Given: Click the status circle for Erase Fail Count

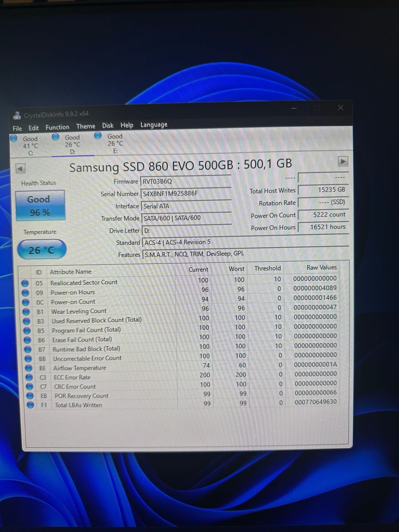Looking at the screenshot, I should 27,340.
